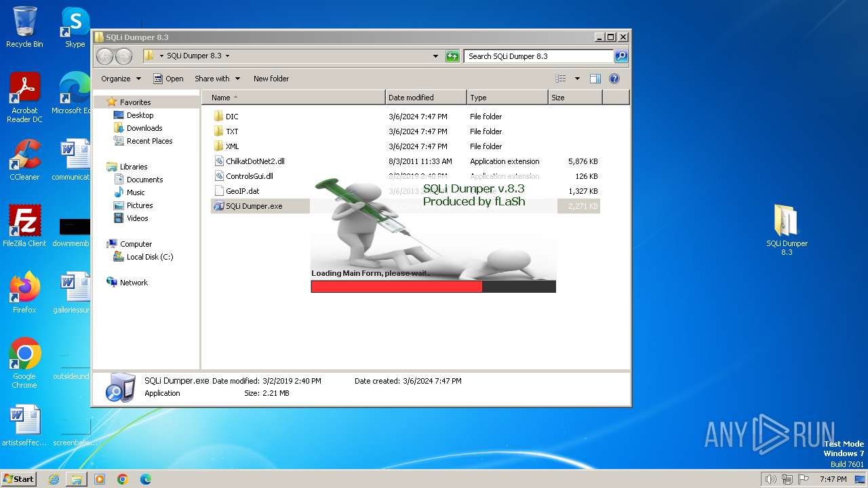Open Chrome from the taskbar

point(123,479)
